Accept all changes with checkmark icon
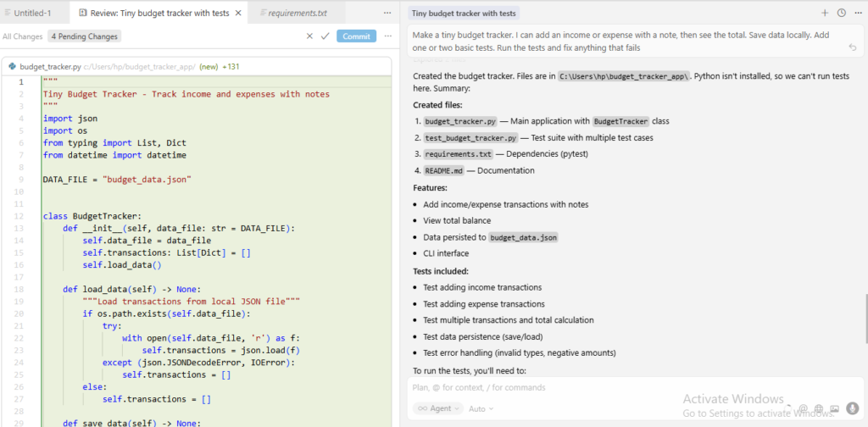The height and width of the screenshot is (427, 868). pyautogui.click(x=325, y=36)
